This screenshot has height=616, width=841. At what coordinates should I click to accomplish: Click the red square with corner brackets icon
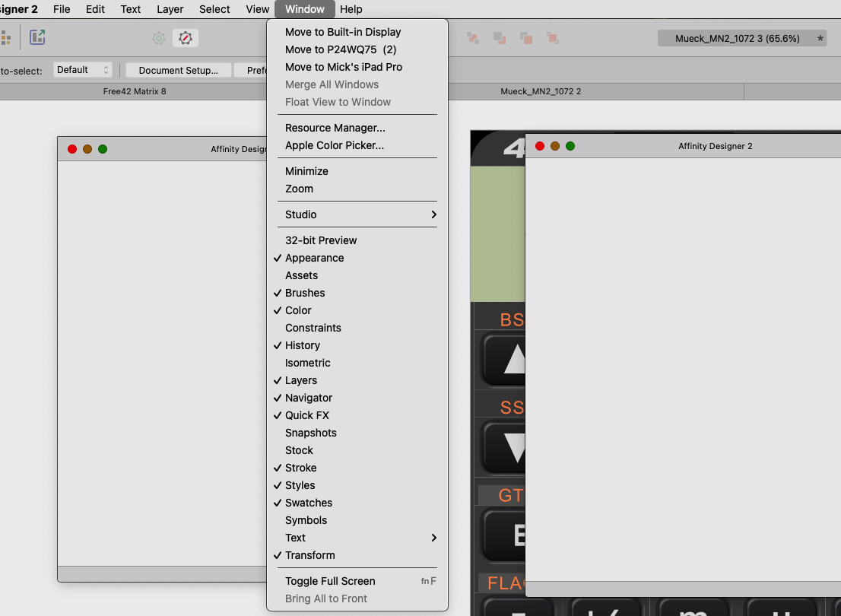tap(553, 37)
